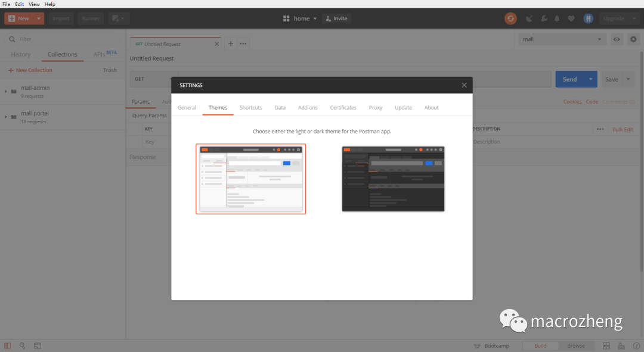Click the satellite capture requests icon
644x352 pixels.
[530, 18]
